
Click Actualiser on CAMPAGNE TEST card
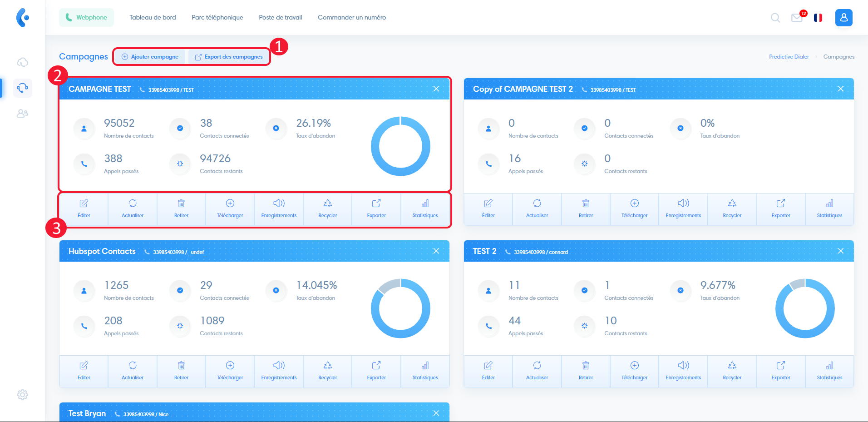[x=133, y=209]
